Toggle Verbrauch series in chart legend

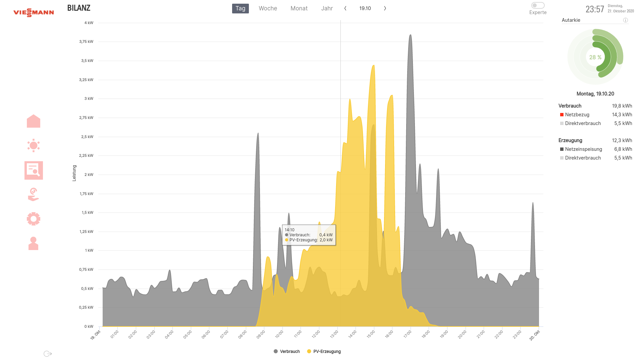(287, 351)
